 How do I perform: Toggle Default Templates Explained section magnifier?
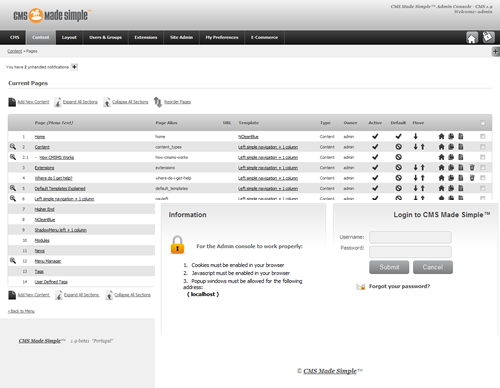point(13,188)
